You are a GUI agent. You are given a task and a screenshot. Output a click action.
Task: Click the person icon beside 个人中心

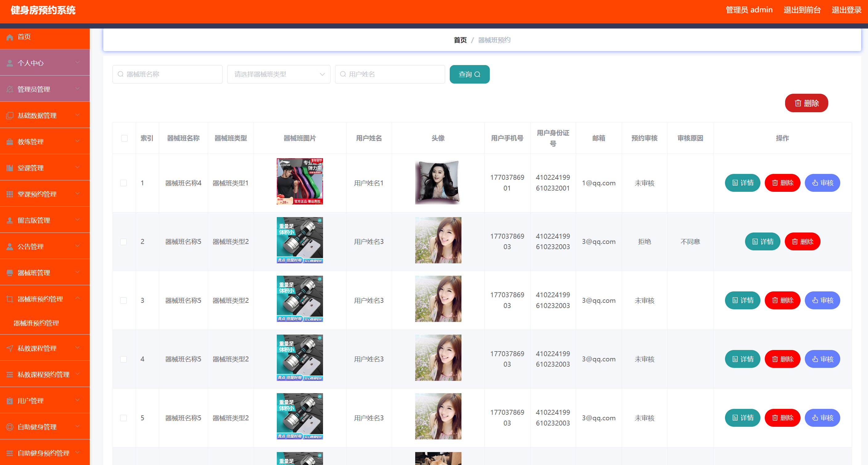pos(10,63)
